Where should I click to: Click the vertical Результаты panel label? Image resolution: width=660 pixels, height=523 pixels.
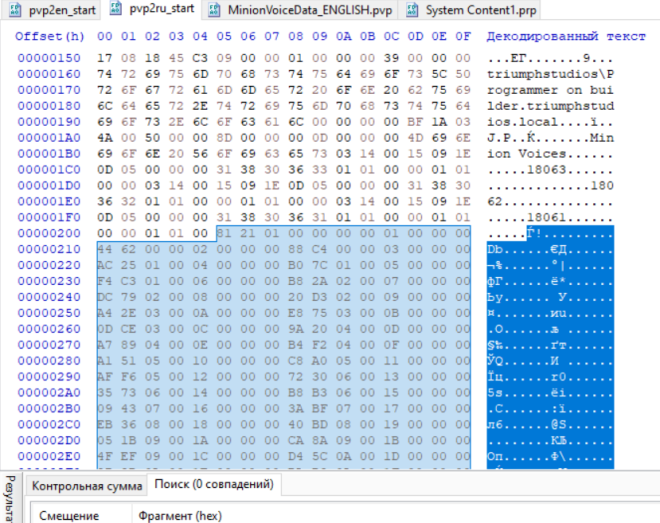pyautogui.click(x=10, y=499)
